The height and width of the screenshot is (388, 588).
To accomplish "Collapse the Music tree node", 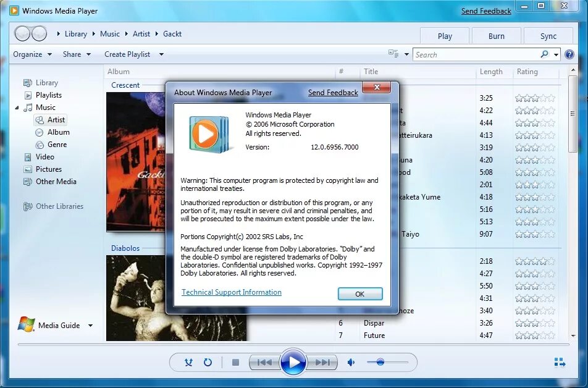I will pos(17,108).
